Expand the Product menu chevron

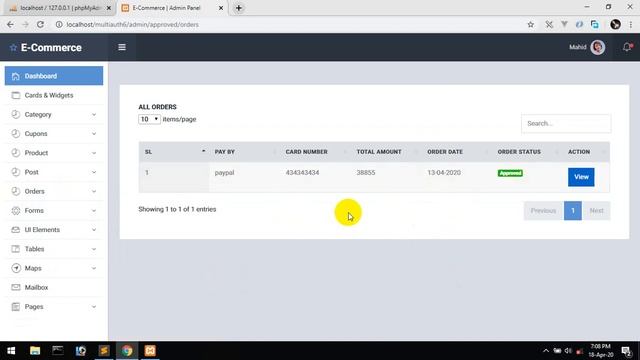click(94, 153)
